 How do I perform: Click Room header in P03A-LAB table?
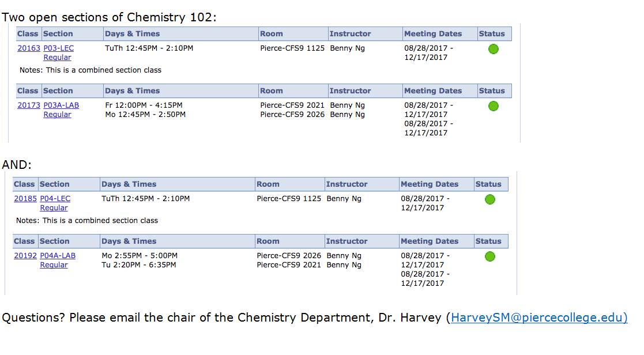click(272, 91)
